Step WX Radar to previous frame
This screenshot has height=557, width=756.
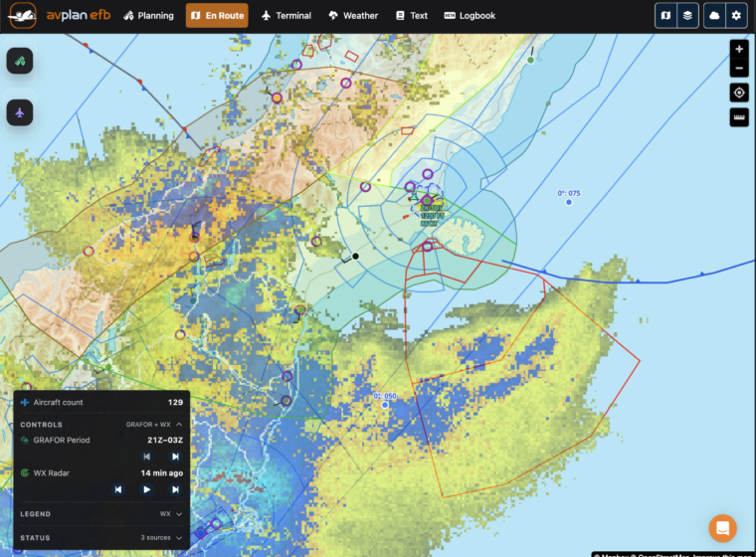(x=118, y=489)
